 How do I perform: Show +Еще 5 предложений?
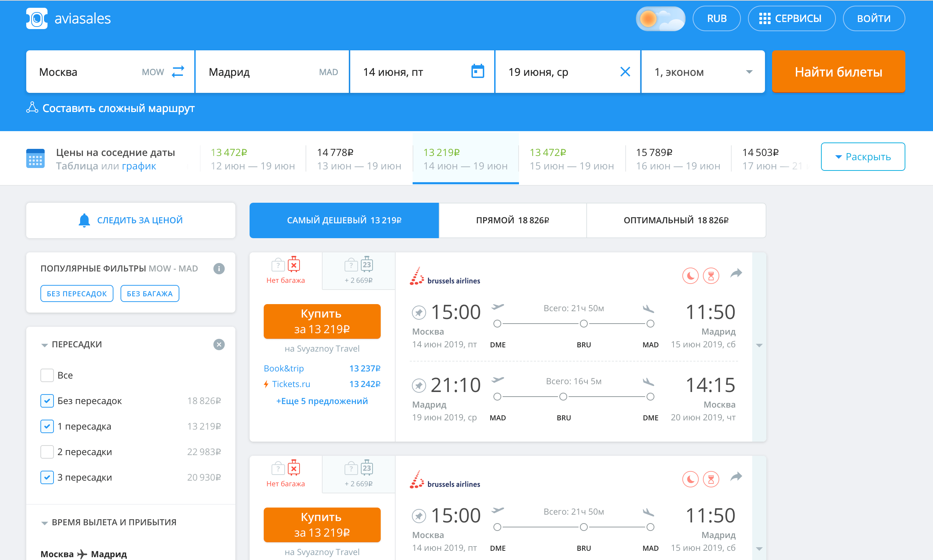point(322,401)
